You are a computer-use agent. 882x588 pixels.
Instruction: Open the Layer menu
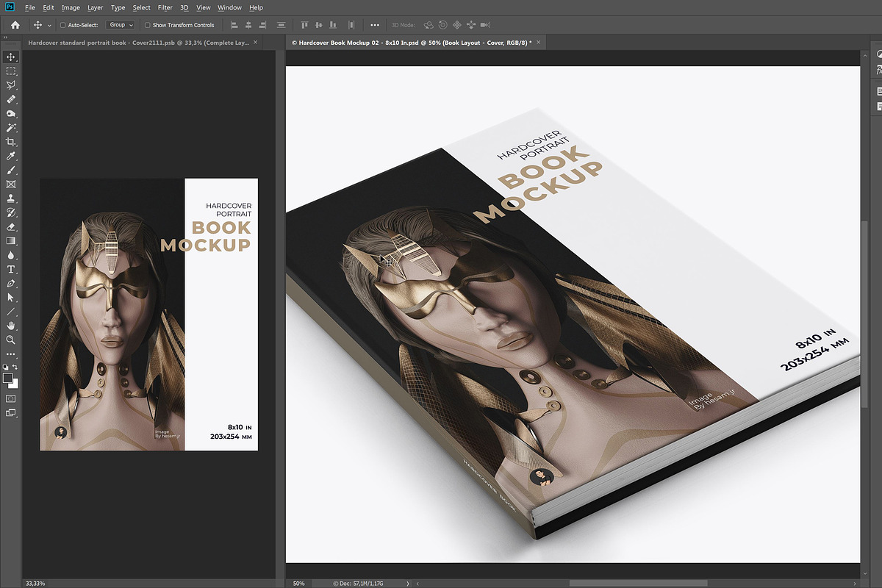coord(96,7)
